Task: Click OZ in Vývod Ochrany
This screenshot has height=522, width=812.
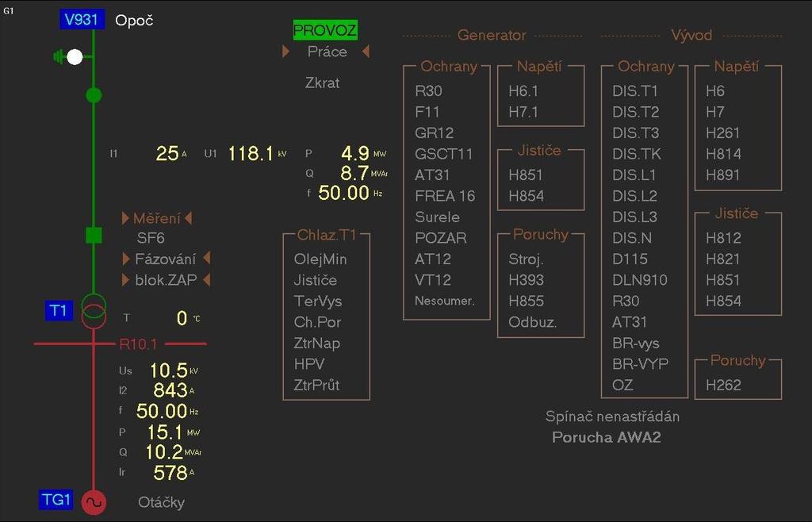Action: [622, 386]
